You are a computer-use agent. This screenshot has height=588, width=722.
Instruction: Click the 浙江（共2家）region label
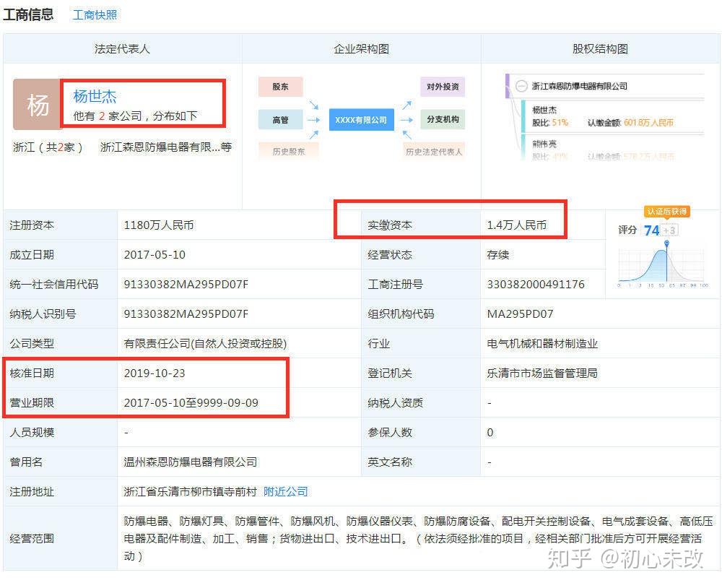click(48, 147)
